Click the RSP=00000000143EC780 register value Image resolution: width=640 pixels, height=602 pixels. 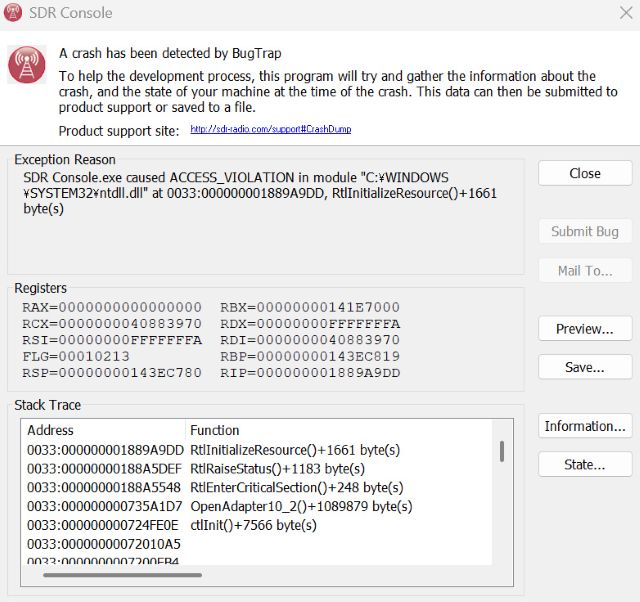tap(112, 373)
